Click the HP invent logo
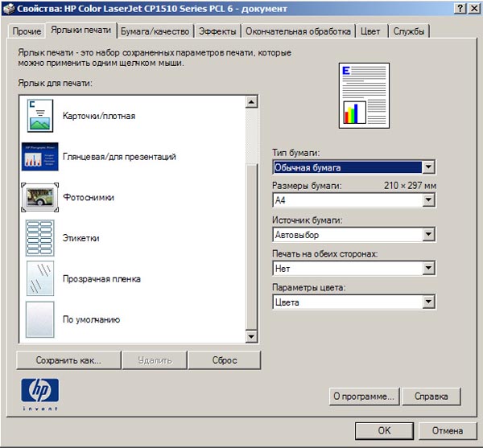Image resolution: width=483 pixels, height=448 pixels. (x=40, y=394)
